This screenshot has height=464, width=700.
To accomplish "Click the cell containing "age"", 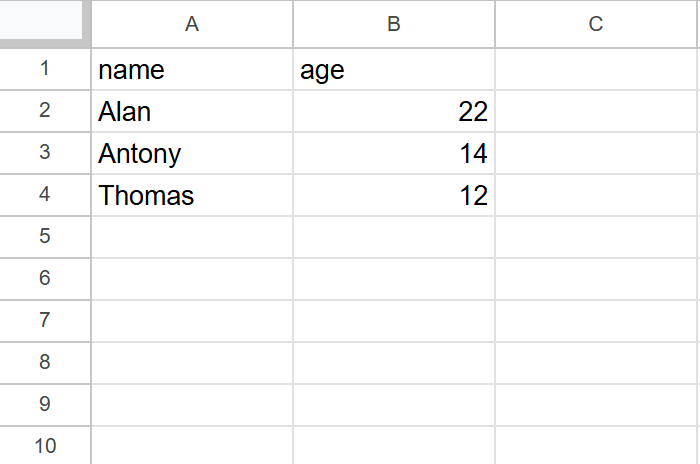I will coord(394,70).
